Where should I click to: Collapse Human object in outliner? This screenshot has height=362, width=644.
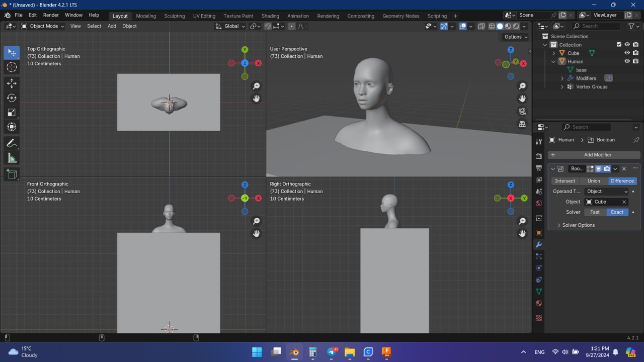(x=554, y=61)
